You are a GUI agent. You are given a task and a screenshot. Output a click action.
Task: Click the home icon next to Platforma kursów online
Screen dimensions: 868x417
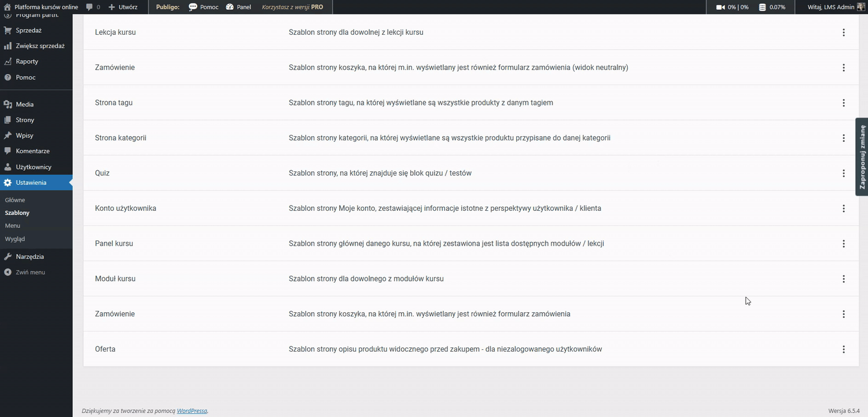(8, 7)
